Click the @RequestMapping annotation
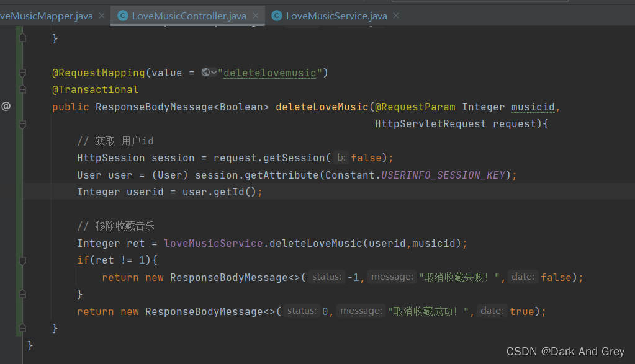 [x=99, y=73]
